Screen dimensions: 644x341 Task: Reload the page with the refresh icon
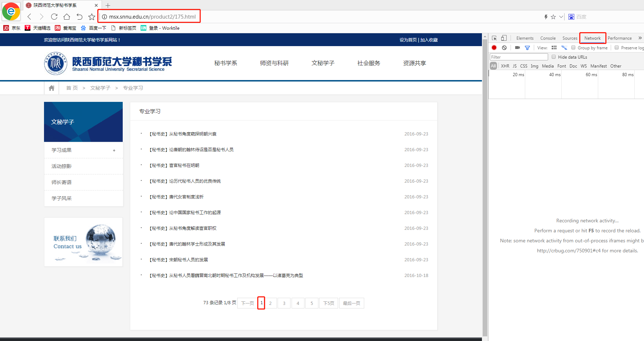(x=54, y=17)
